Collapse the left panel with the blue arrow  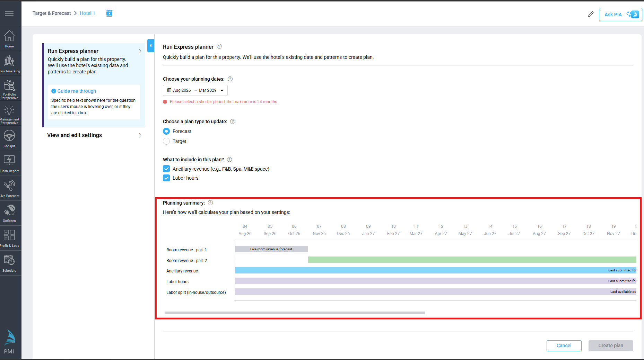coord(151,46)
